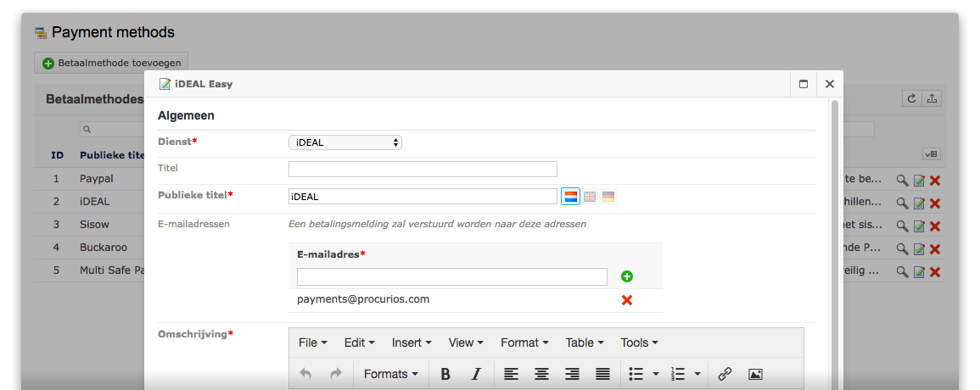Click the dialog vertical scrollbar

[x=834, y=244]
